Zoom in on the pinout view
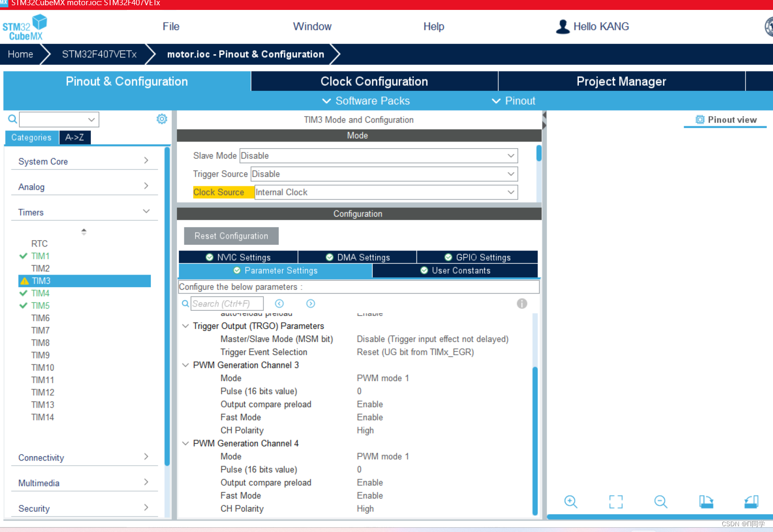The height and width of the screenshot is (532, 773). pos(570,502)
